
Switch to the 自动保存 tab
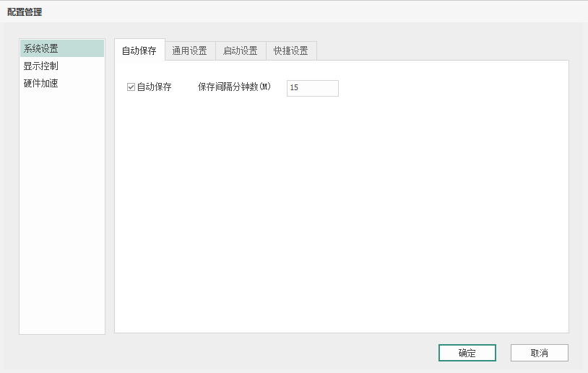pyautogui.click(x=139, y=51)
